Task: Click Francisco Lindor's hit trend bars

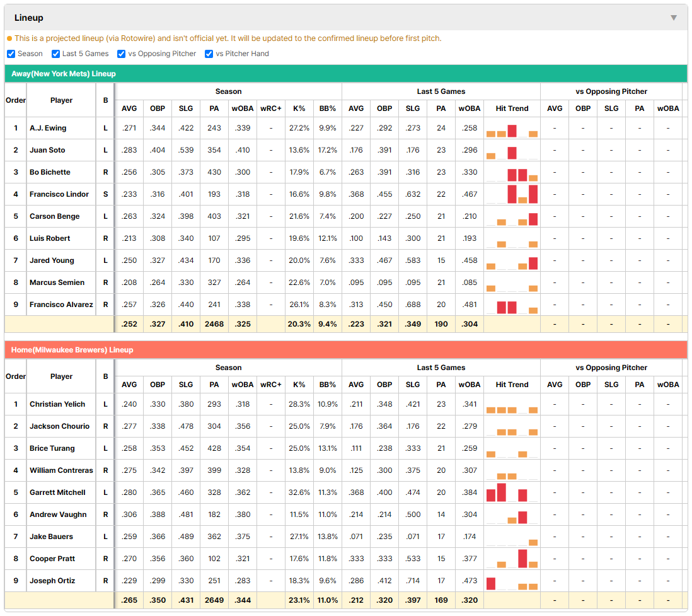Action: (x=512, y=194)
